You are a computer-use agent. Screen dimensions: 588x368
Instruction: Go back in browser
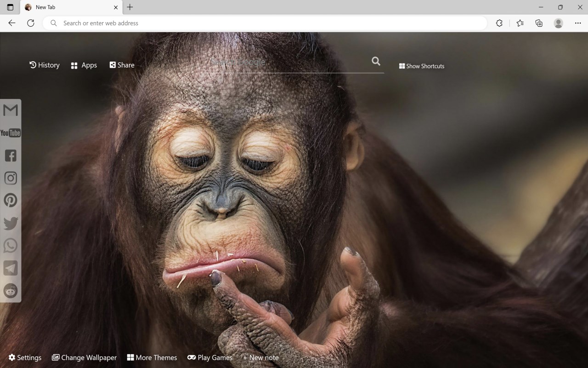12,23
